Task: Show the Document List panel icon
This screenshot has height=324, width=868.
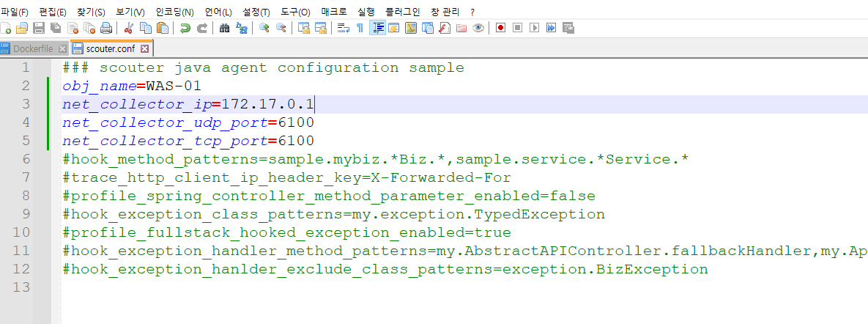Action: pos(427,28)
